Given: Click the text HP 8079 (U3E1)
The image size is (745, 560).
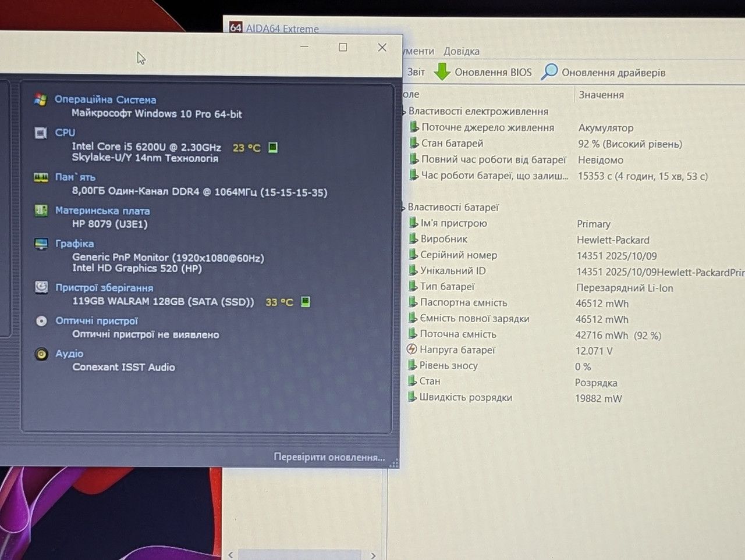Looking at the screenshot, I should (109, 224).
